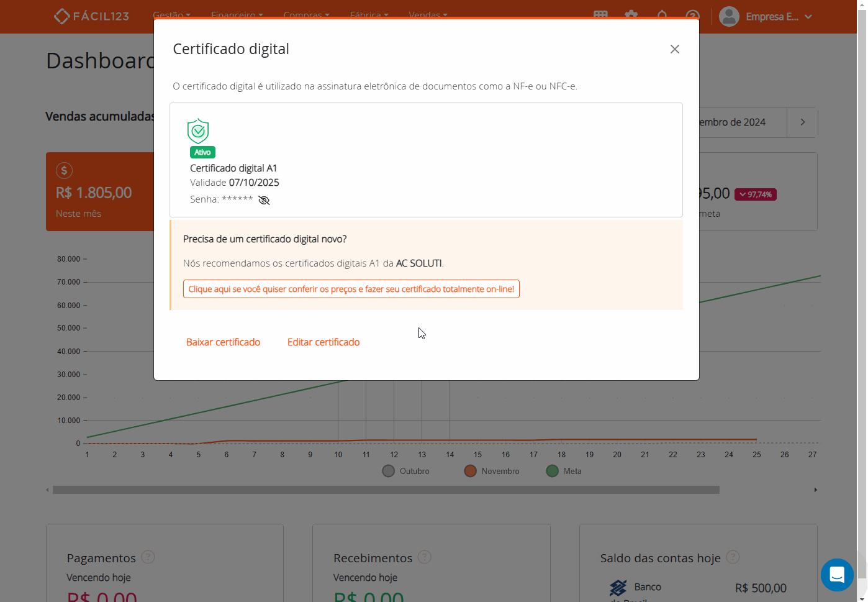Close the Certificado digital dialog

click(x=675, y=49)
